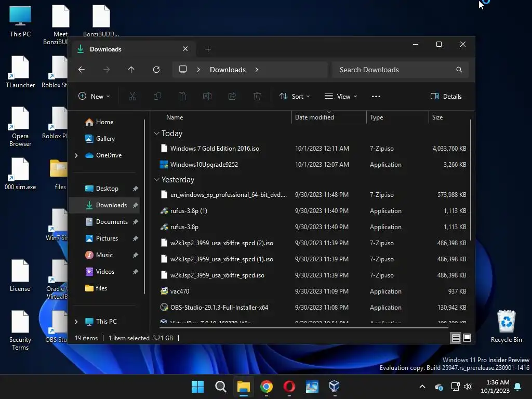The height and width of the screenshot is (399, 532).
Task: Click the Cut scissors icon in toolbar
Action: [x=132, y=96]
